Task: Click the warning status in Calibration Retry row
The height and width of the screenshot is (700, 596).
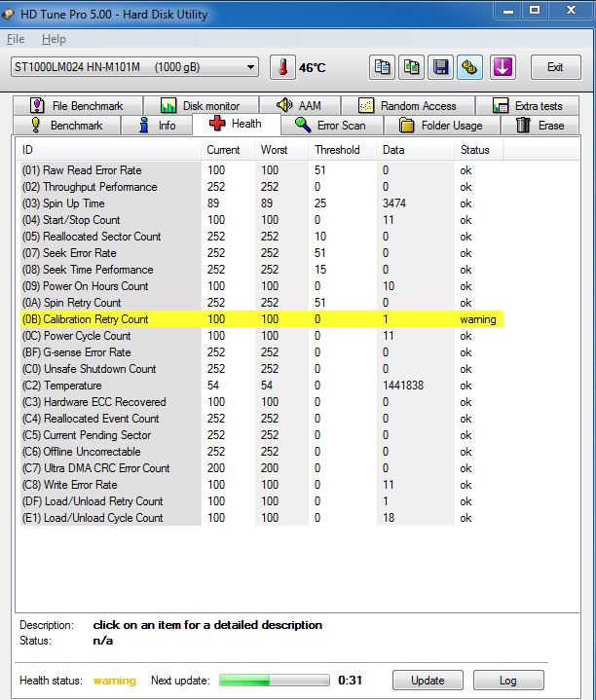Action: pos(478,319)
